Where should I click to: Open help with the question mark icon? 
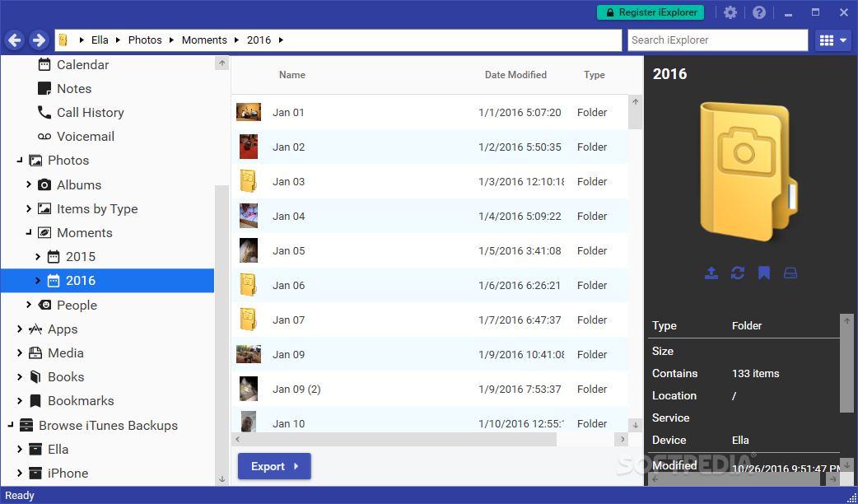759,12
